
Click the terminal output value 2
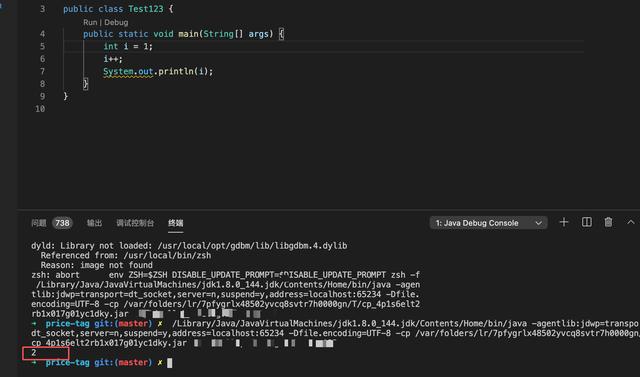[34, 353]
